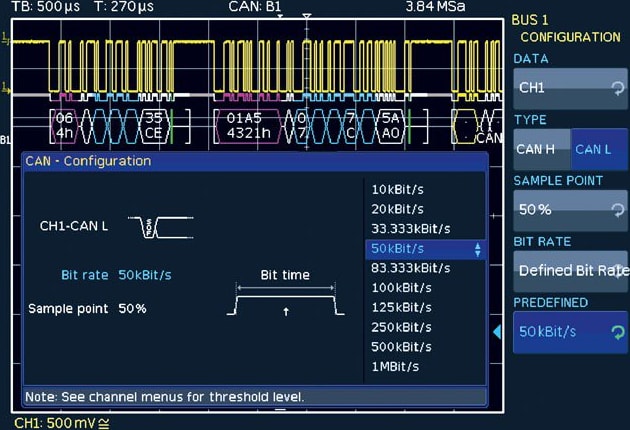
Task: Click the CH1-CAN L label in dialog
Action: point(74,226)
